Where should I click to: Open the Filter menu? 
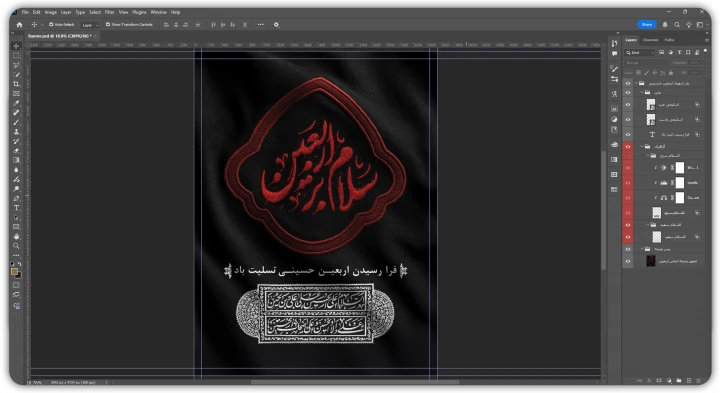(109, 12)
